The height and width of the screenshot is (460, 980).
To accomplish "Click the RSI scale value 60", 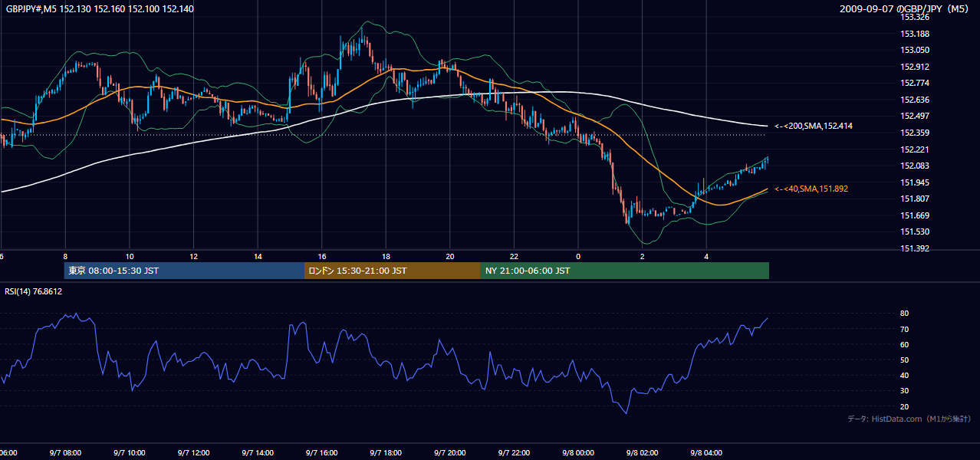I will [905, 344].
